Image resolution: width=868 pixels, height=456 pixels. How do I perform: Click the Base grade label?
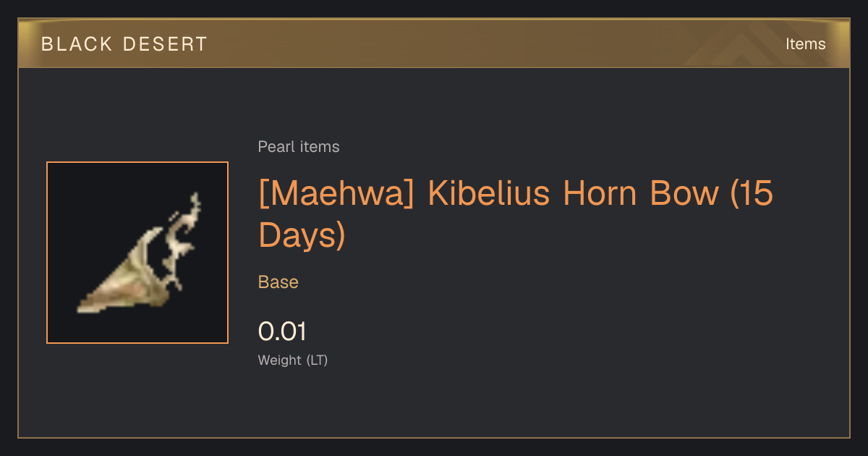(278, 282)
